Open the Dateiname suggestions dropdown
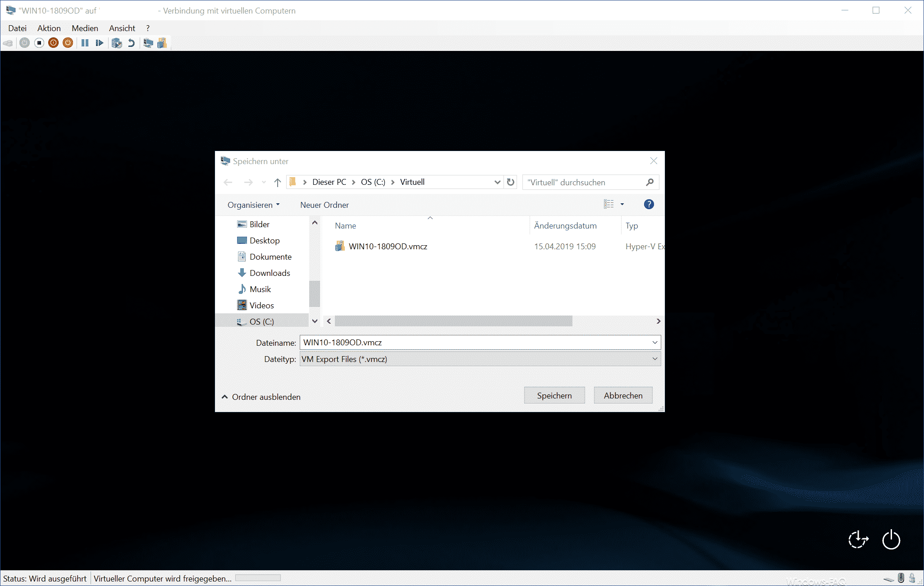The image size is (924, 586). coord(655,343)
